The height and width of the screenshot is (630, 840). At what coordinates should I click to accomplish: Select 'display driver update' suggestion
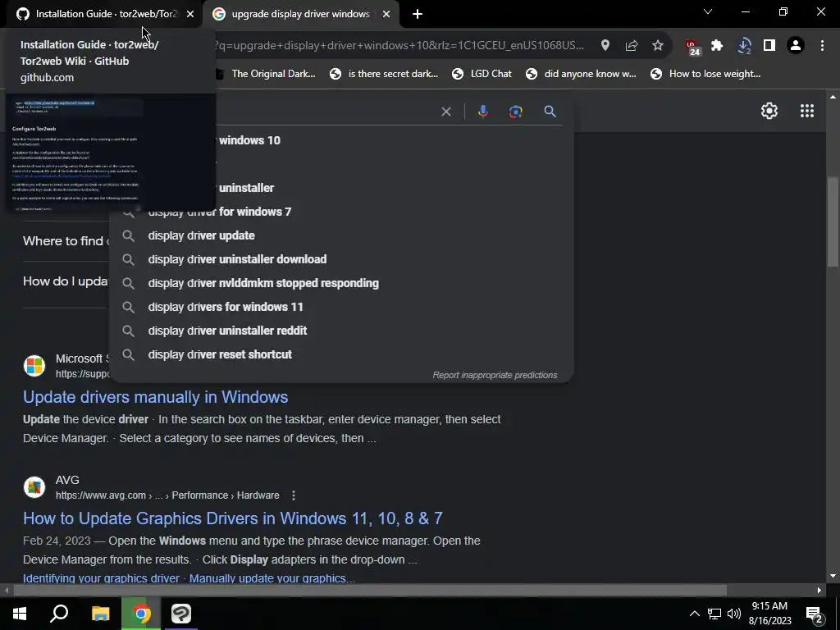pyautogui.click(x=341, y=235)
